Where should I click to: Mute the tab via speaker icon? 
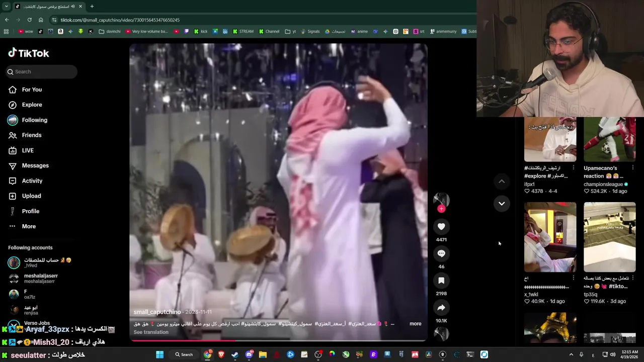[73, 7]
